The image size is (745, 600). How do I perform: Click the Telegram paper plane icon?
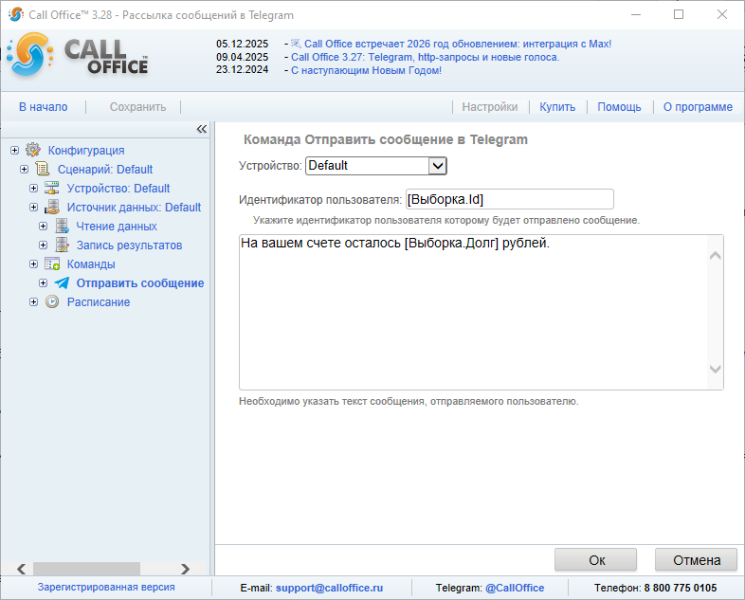click(x=62, y=283)
